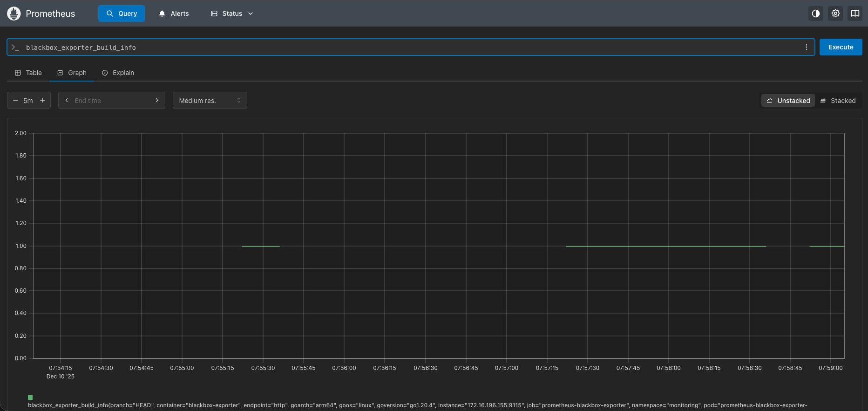868x411 pixels.
Task: Run the query with Execute button
Action: [841, 47]
